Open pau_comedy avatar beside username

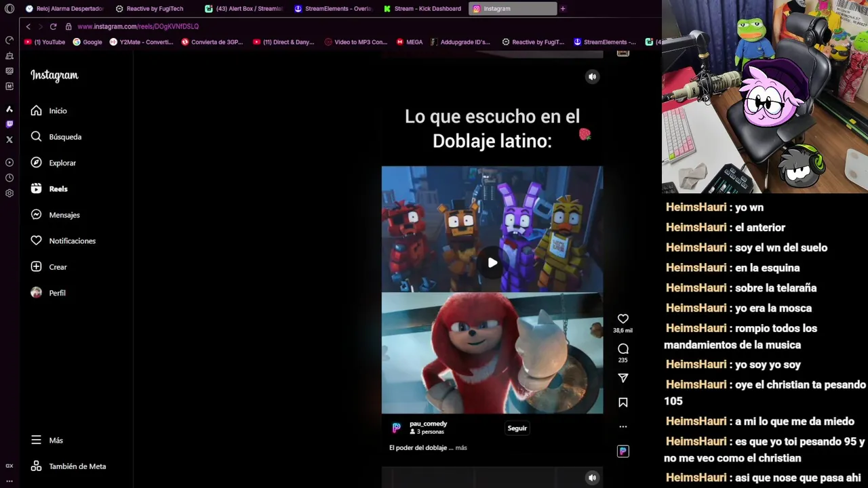pos(397,428)
